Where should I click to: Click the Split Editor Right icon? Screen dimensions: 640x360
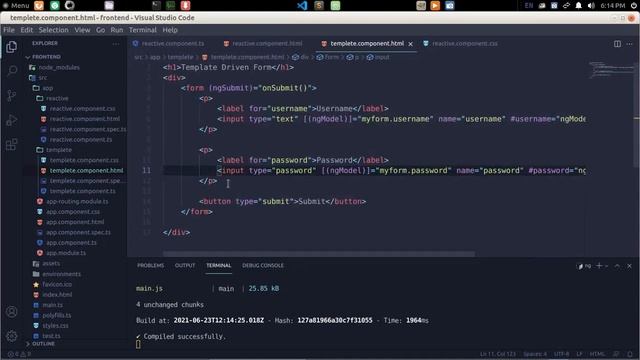point(617,44)
